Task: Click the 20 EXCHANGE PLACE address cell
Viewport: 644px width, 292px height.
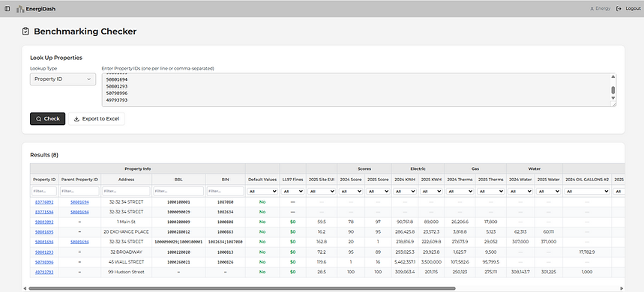Action: [x=127, y=231]
